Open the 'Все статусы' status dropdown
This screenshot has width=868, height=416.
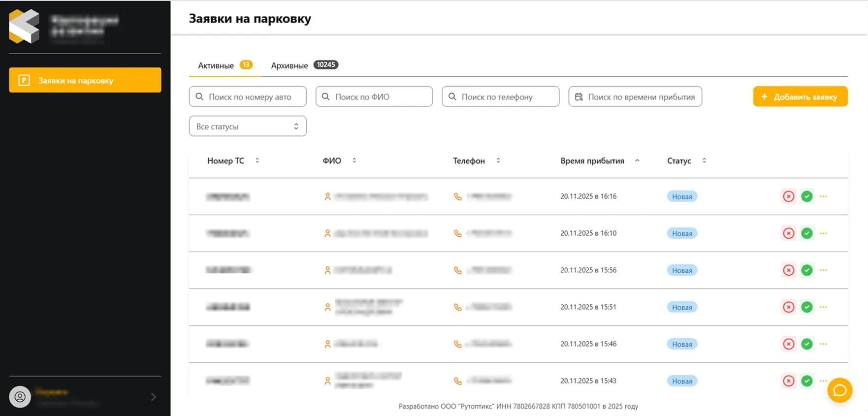(247, 127)
